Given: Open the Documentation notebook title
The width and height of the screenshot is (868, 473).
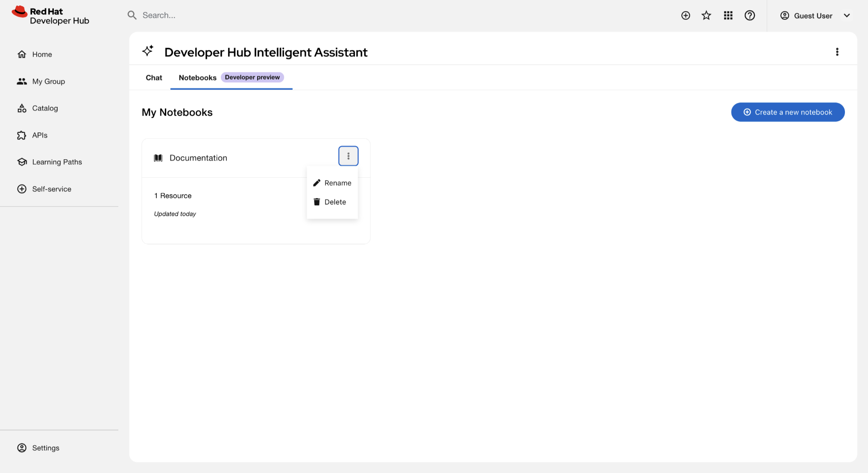Looking at the screenshot, I should [198, 158].
